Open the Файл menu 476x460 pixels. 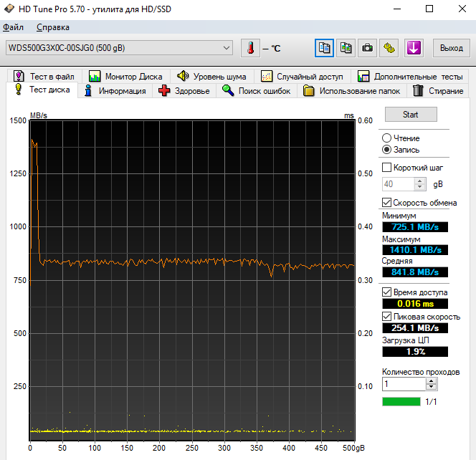tap(13, 27)
